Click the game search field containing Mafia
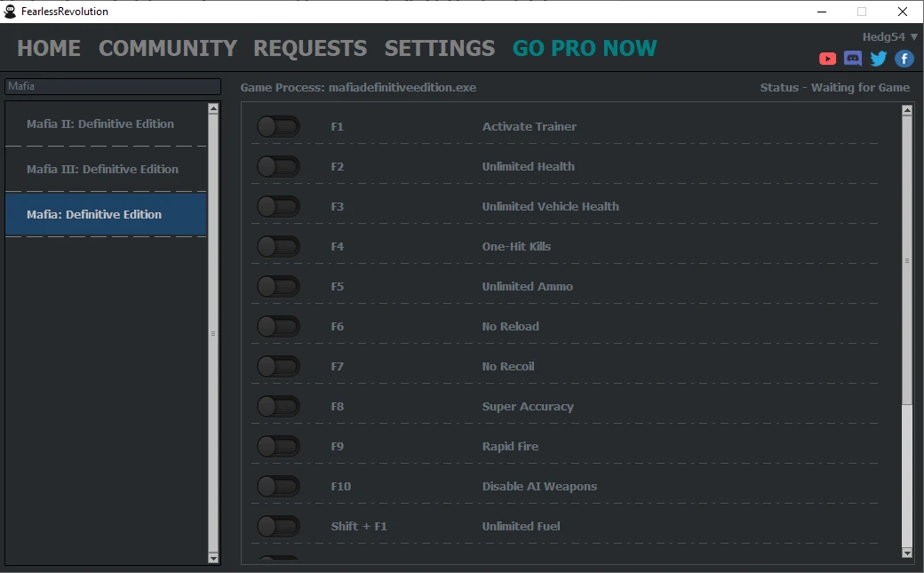The image size is (924, 573). pos(113,86)
